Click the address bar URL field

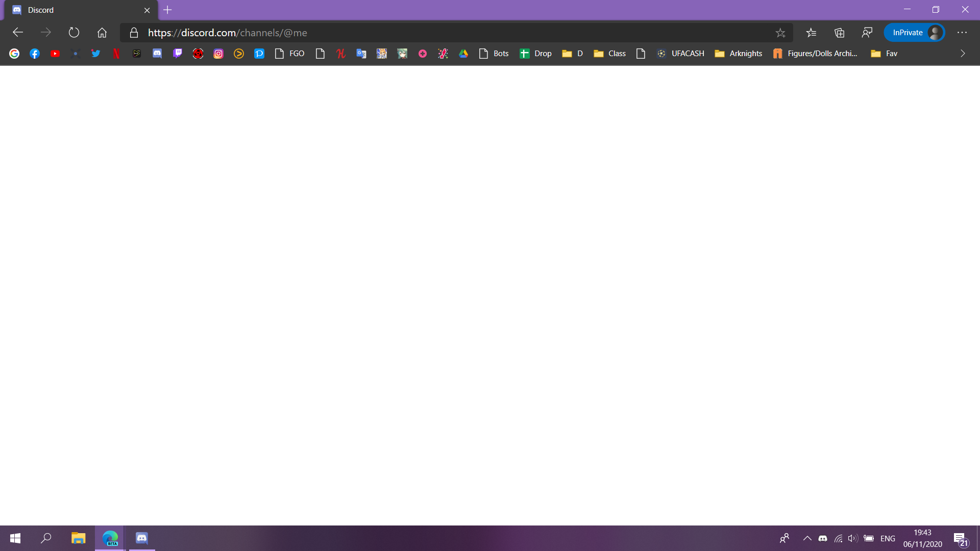(449, 33)
